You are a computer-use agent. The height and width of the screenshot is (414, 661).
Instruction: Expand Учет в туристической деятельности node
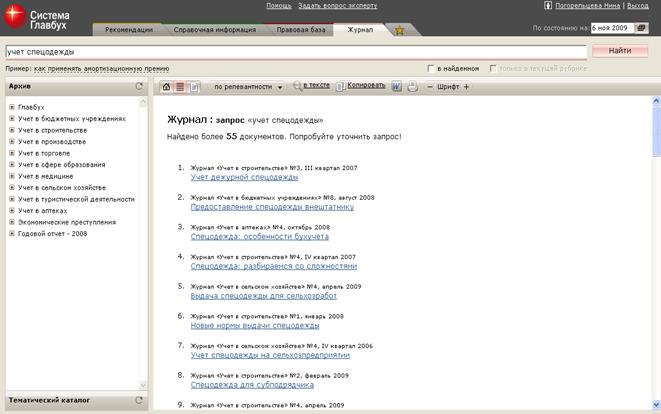[x=12, y=199]
